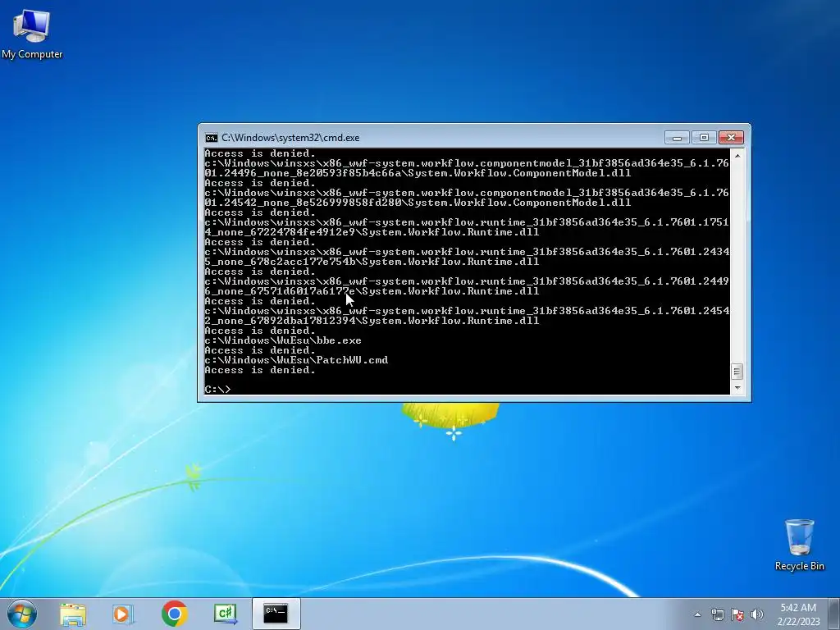Click the 01.24542_none ComponentModel.dll line
This screenshot has height=630, width=840.
(x=418, y=203)
